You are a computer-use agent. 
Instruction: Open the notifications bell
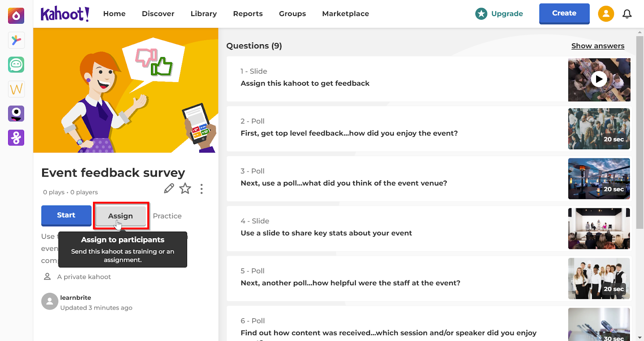(627, 14)
